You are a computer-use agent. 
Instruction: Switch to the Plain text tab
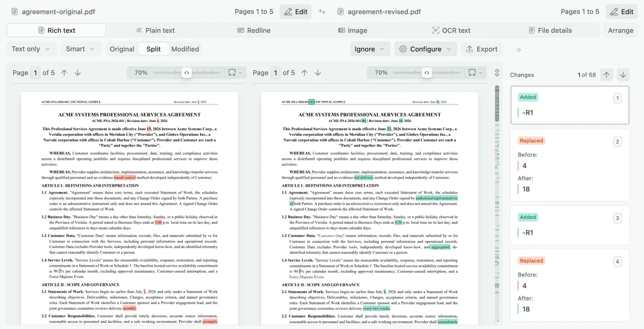(x=155, y=30)
